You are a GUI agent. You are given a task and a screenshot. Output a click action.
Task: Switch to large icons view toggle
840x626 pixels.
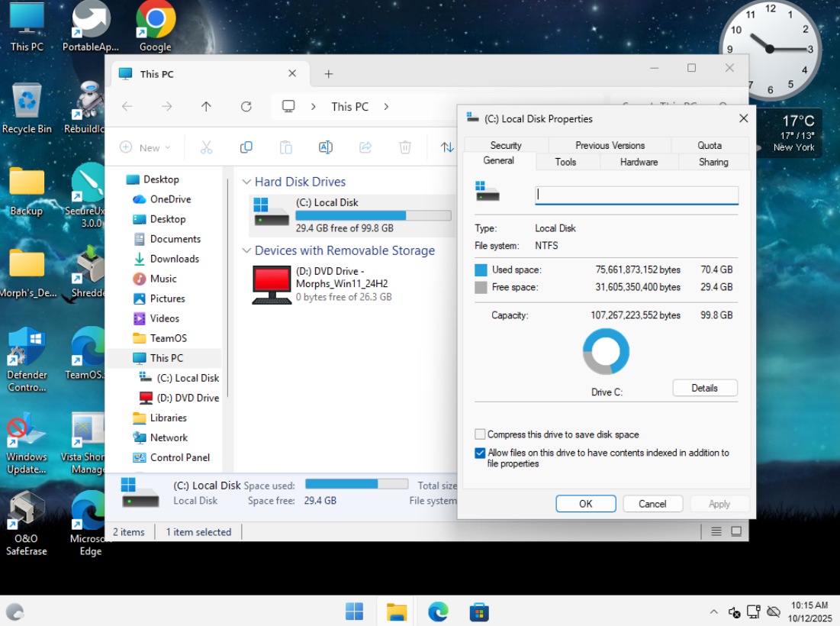736,531
